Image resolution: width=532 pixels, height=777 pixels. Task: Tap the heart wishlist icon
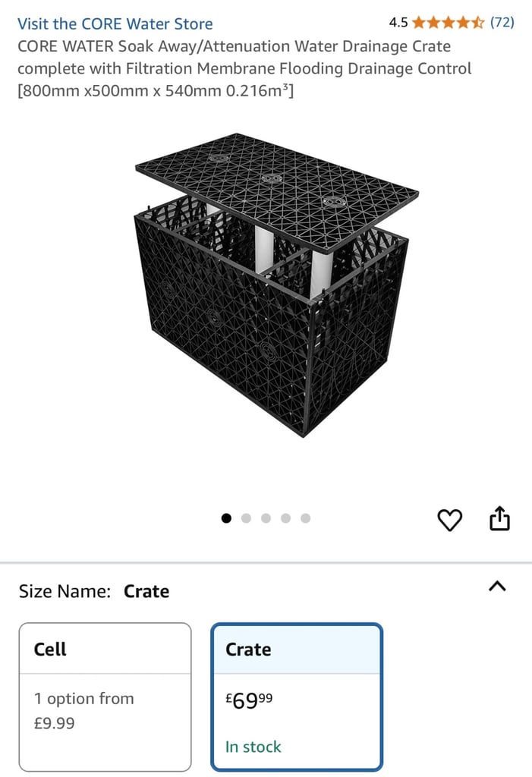(450, 520)
